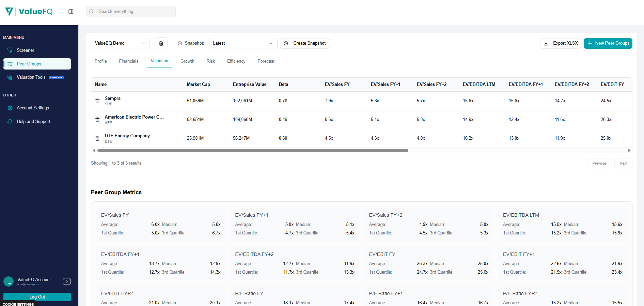Open Peer Groups menu item
This screenshot has height=306, width=644.
tap(37, 64)
